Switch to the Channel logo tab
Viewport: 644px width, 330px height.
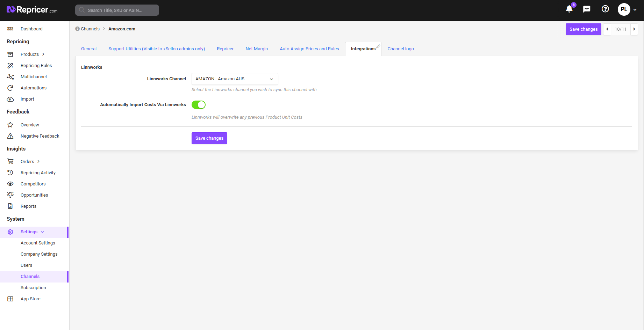(401, 49)
